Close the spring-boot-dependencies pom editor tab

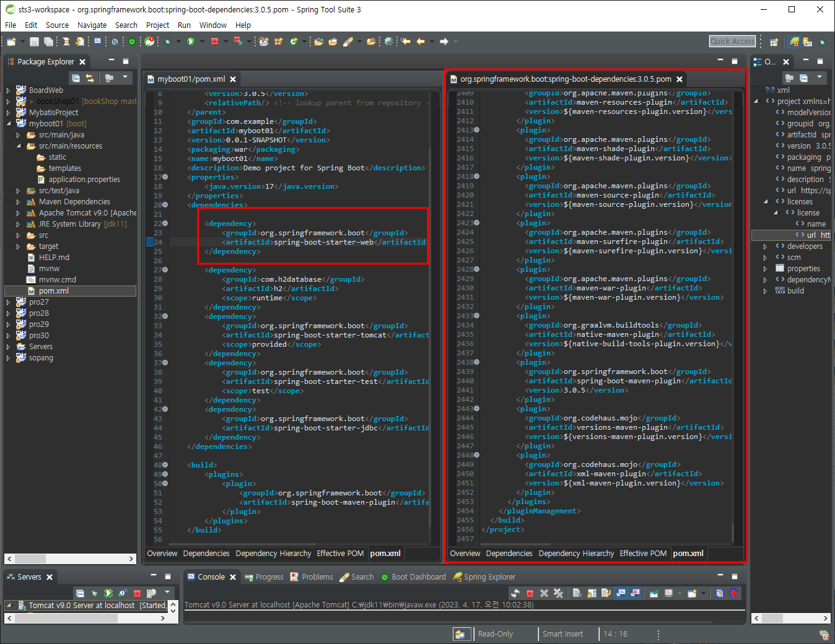(x=680, y=79)
